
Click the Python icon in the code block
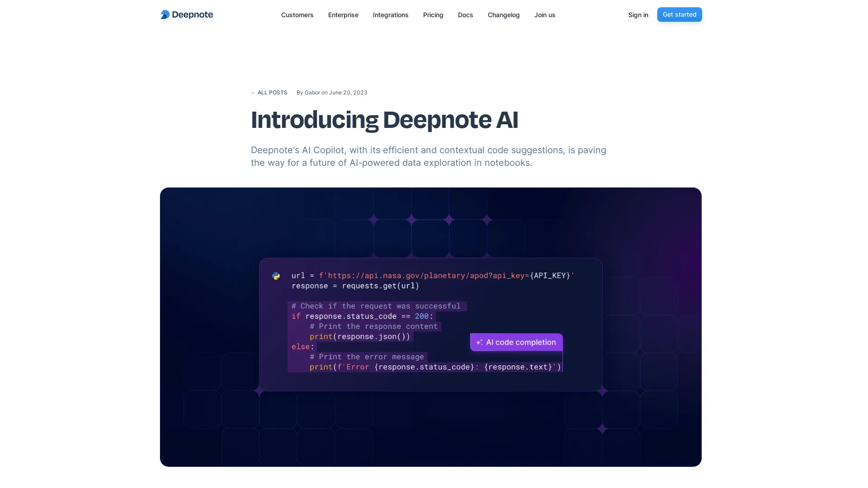276,276
